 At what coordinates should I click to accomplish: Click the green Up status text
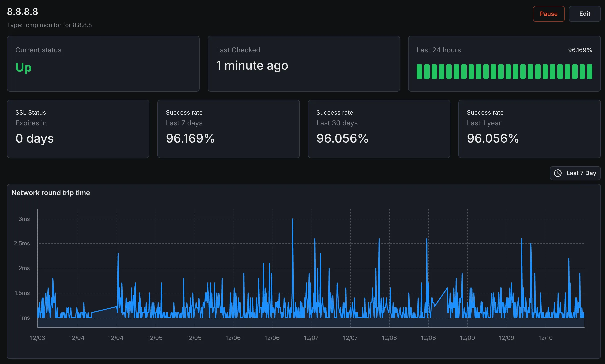point(24,67)
